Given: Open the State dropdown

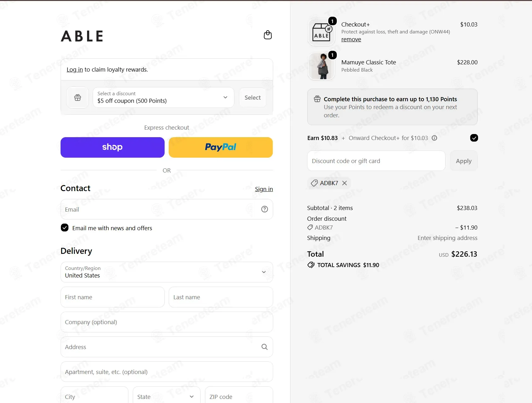Looking at the screenshot, I should [x=167, y=395].
